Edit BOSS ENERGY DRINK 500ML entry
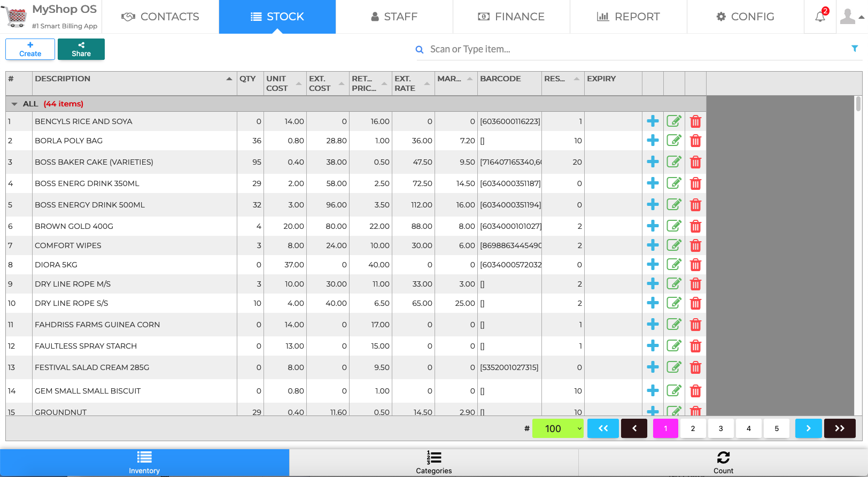868x477 pixels. pyautogui.click(x=674, y=205)
